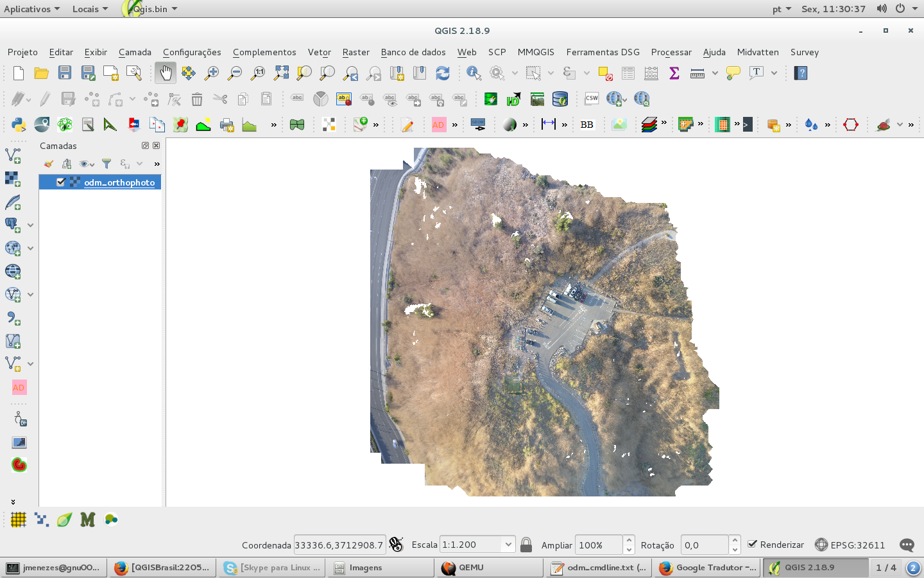The width and height of the screenshot is (924, 578).
Task: Open the Add Raster Layer dialog
Action: 12,178
